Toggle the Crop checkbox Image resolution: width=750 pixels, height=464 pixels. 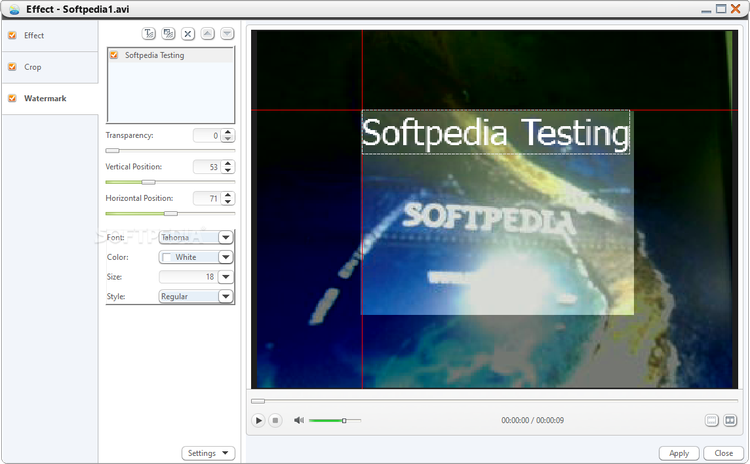[12, 67]
